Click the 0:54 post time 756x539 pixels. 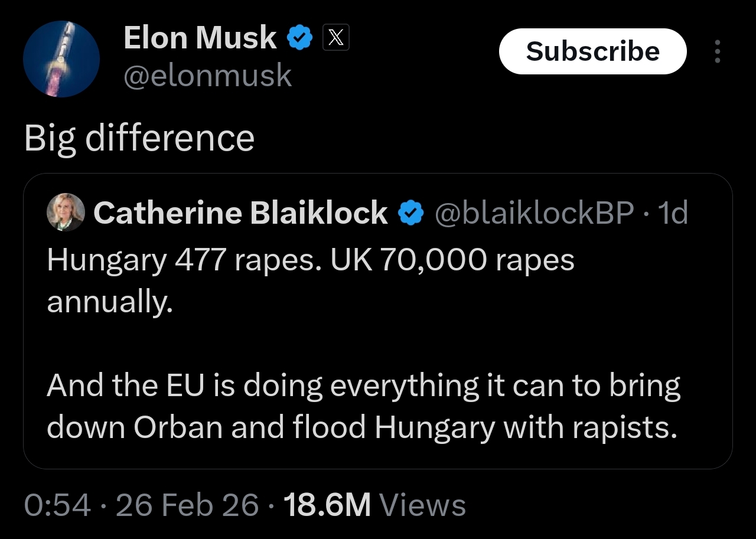[x=57, y=505]
